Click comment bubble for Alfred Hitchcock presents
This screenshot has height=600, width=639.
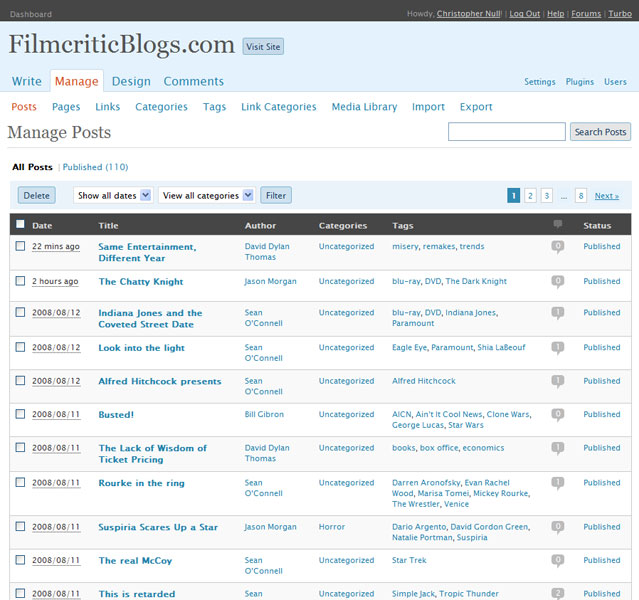tap(558, 382)
